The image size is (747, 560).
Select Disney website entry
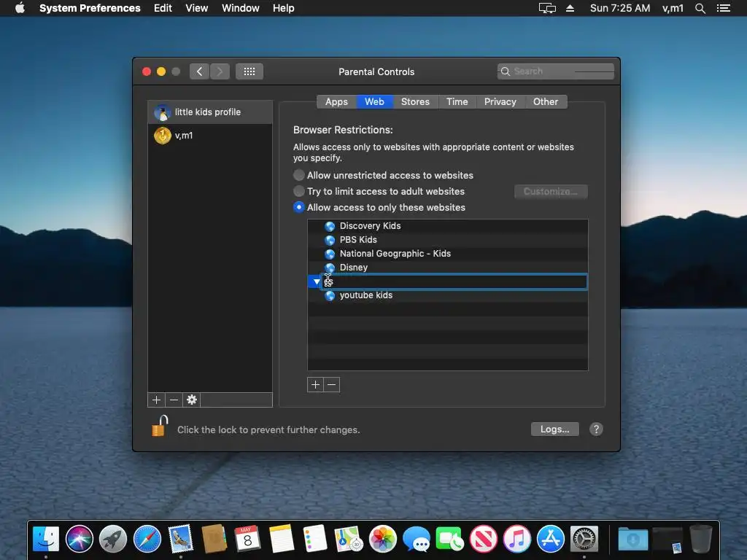[x=448, y=268]
